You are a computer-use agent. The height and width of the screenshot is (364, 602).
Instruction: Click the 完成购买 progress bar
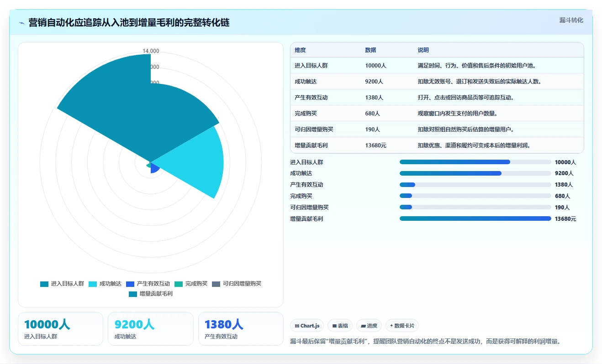click(x=475, y=196)
